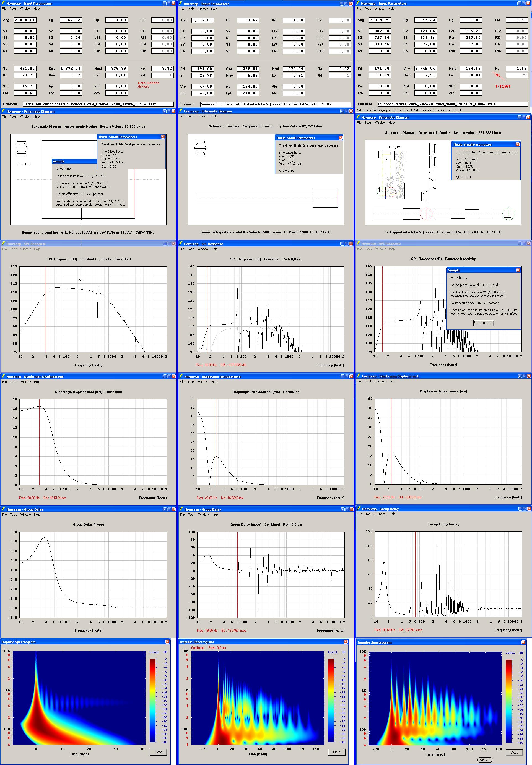Screen dimensions: 532x765
Task: Click the Eg field containing 47,33
Action: pyautogui.click(x=426, y=20)
